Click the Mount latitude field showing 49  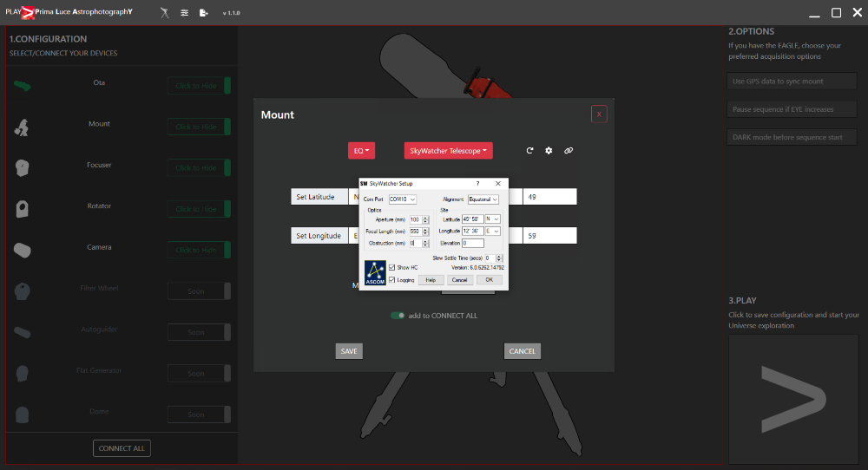pos(550,197)
